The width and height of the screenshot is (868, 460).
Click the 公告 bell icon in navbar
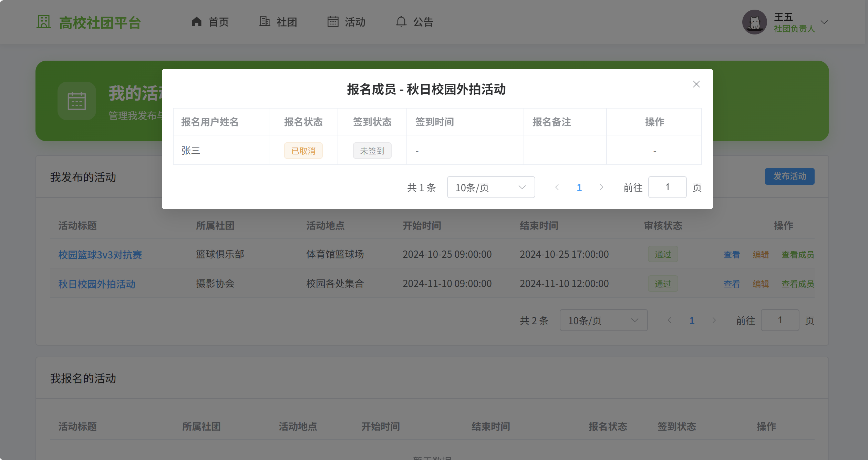coord(401,21)
